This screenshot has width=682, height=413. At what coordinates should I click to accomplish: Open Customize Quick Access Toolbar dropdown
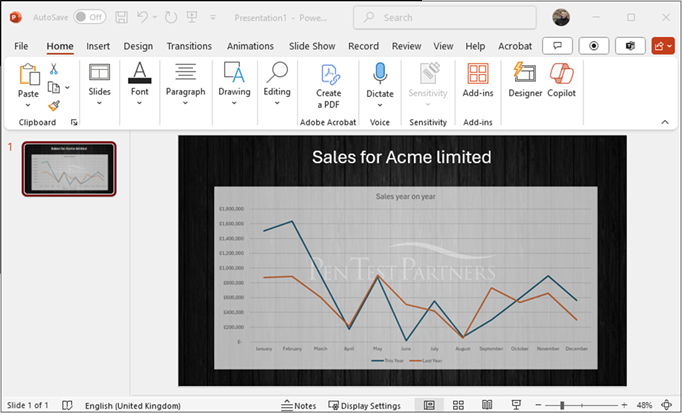[213, 17]
